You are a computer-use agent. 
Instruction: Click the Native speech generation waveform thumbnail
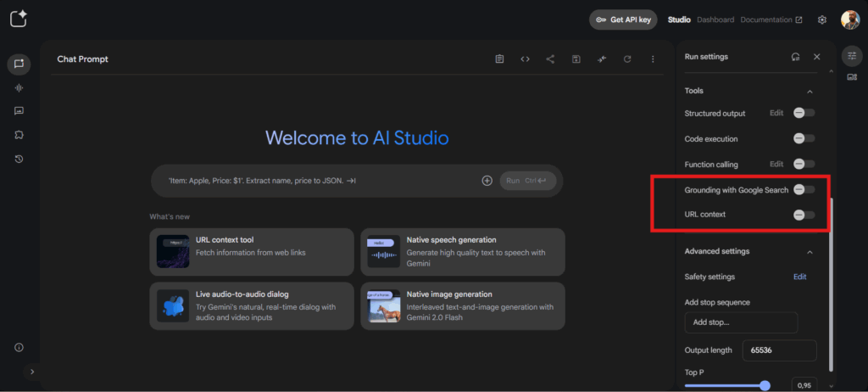pyautogui.click(x=384, y=252)
